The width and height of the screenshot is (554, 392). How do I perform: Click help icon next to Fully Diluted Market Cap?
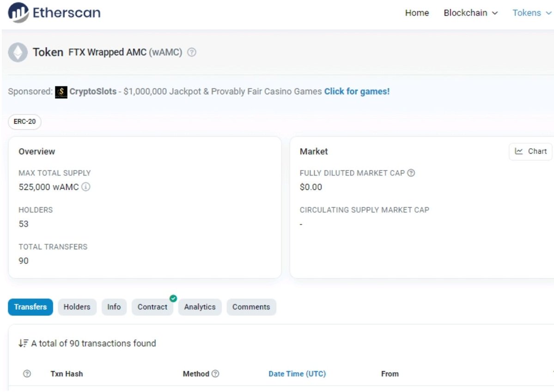pyautogui.click(x=411, y=173)
